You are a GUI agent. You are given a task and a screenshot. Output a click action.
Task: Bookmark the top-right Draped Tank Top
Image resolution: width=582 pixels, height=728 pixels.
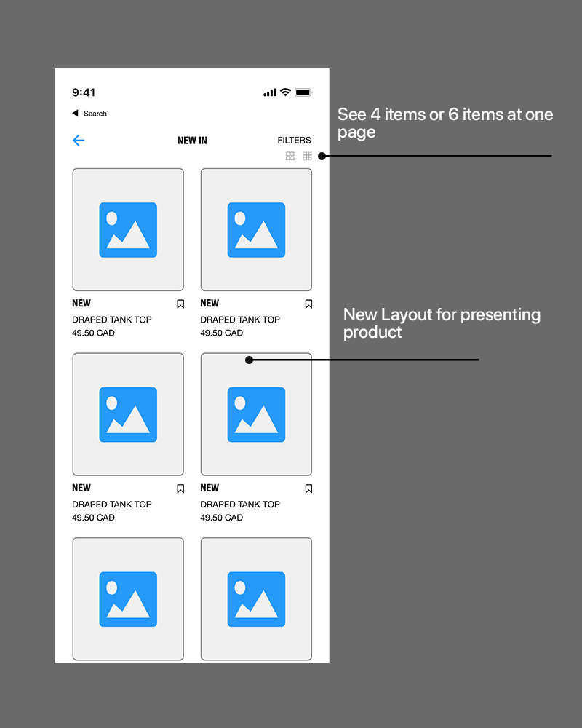tap(308, 304)
